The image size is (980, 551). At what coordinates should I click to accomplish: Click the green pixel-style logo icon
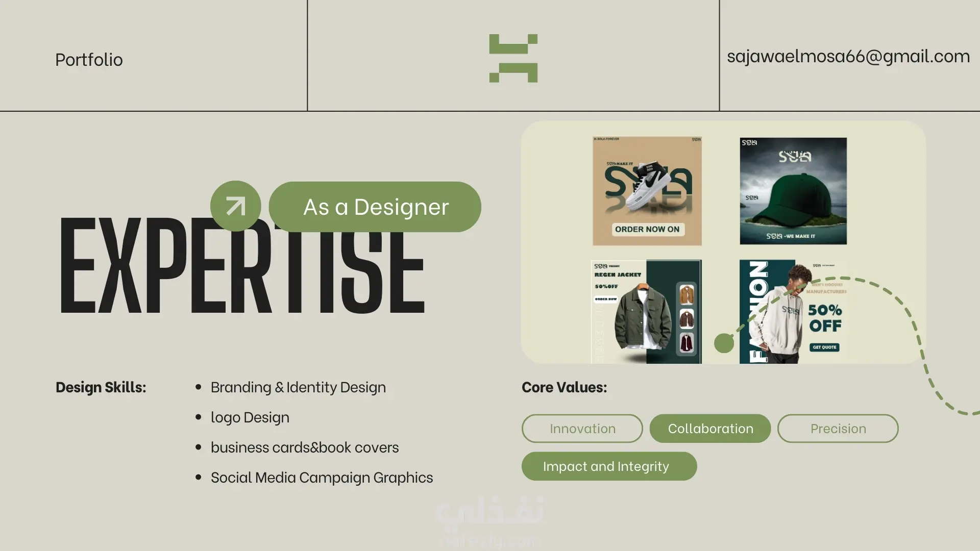pyautogui.click(x=513, y=58)
